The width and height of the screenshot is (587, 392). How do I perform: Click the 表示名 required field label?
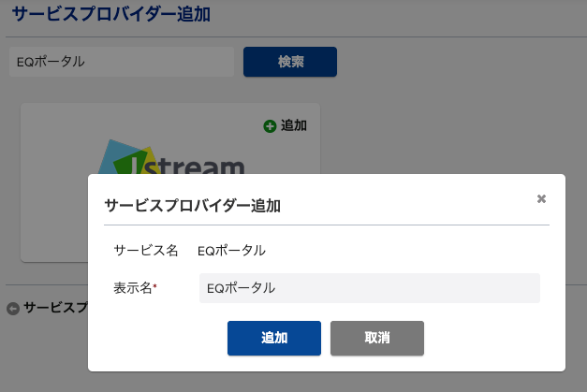[135, 288]
